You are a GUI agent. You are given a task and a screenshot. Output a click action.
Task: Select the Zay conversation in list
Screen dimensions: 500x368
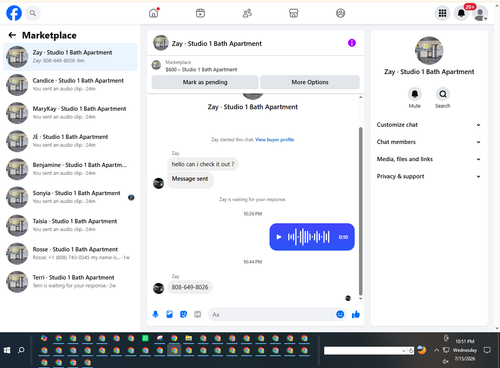[70, 57]
